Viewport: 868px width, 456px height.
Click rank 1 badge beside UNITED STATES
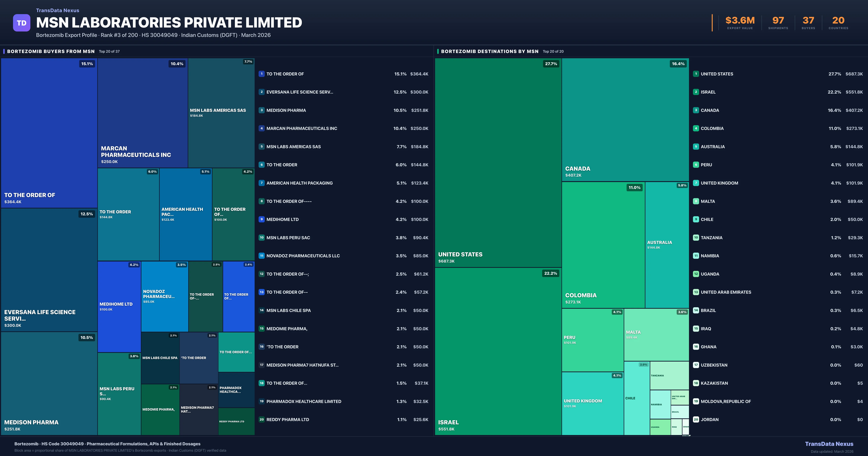coord(696,74)
